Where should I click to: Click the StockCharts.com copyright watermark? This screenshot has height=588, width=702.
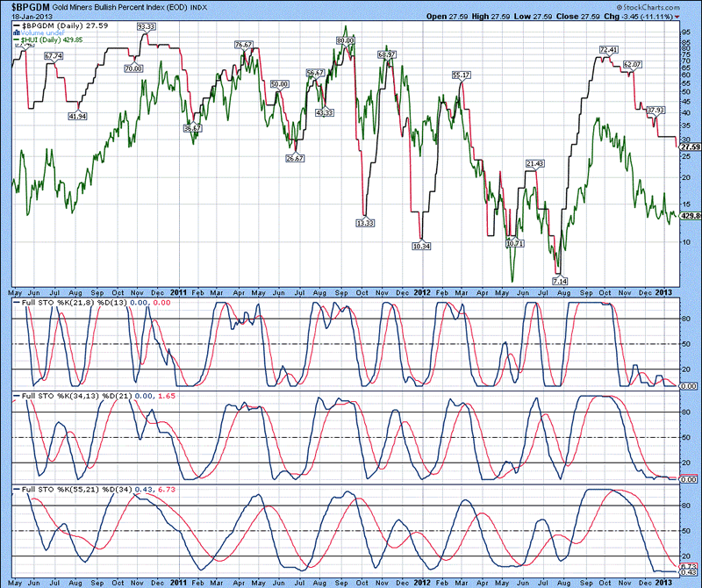662,6
